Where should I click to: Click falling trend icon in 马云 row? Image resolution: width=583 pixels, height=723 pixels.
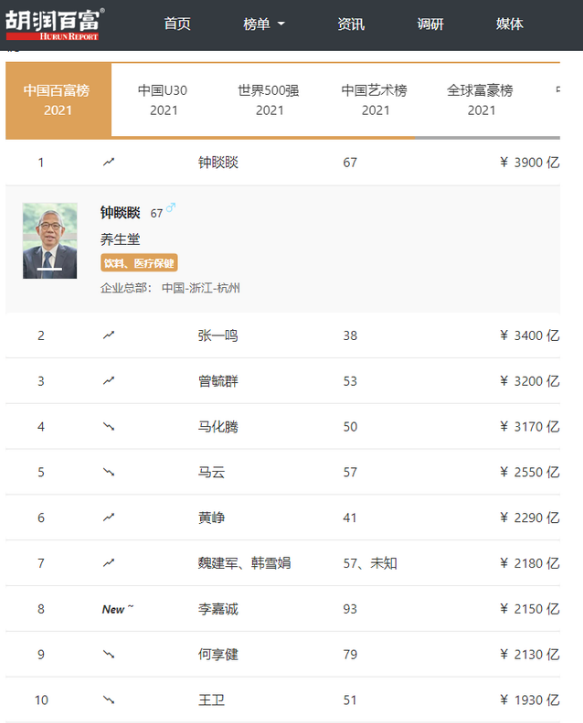[x=108, y=472]
